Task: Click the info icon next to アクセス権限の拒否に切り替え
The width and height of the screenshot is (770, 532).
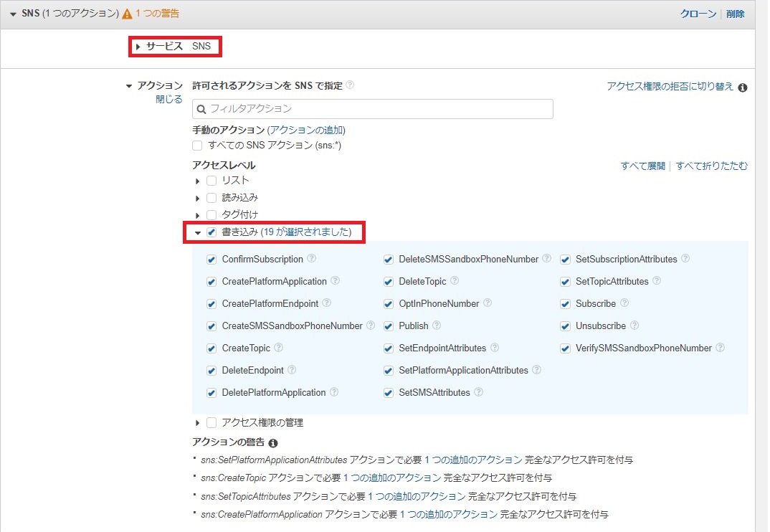Action: (743, 87)
